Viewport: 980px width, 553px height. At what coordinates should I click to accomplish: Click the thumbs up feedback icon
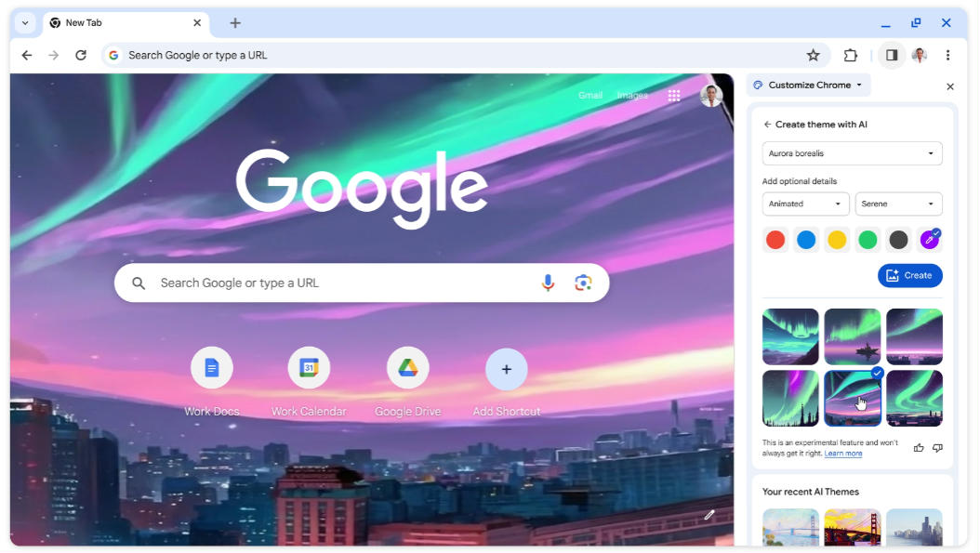tap(918, 448)
